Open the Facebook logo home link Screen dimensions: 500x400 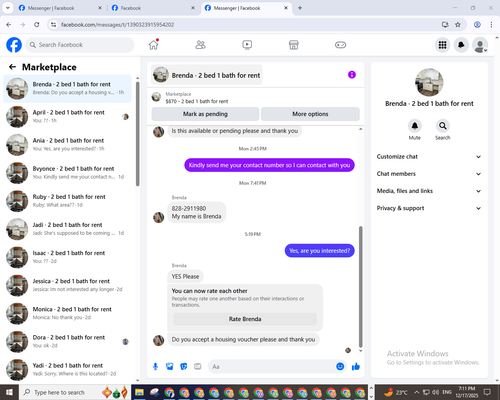click(x=14, y=45)
